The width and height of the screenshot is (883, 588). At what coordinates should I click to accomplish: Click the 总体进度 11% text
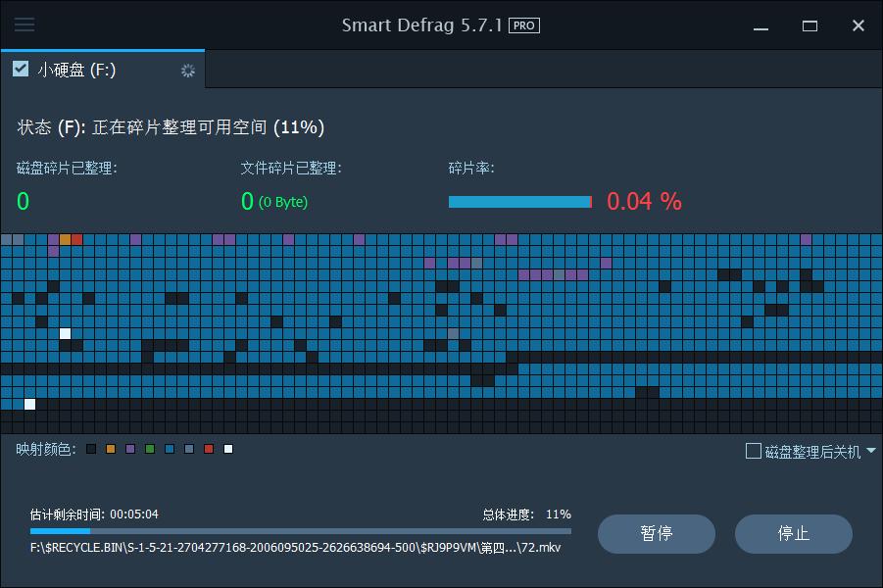[x=526, y=514]
